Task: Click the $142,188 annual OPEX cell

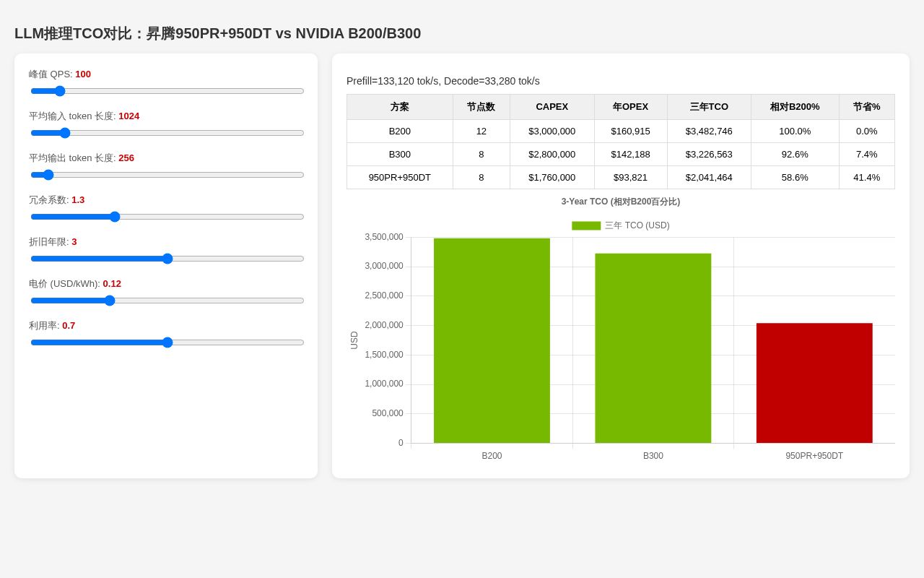Action: click(631, 155)
